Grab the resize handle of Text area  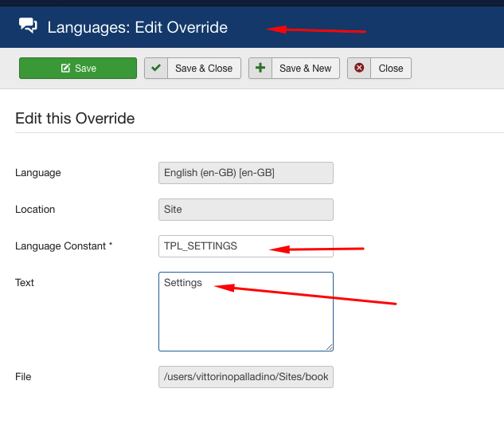coord(328,346)
